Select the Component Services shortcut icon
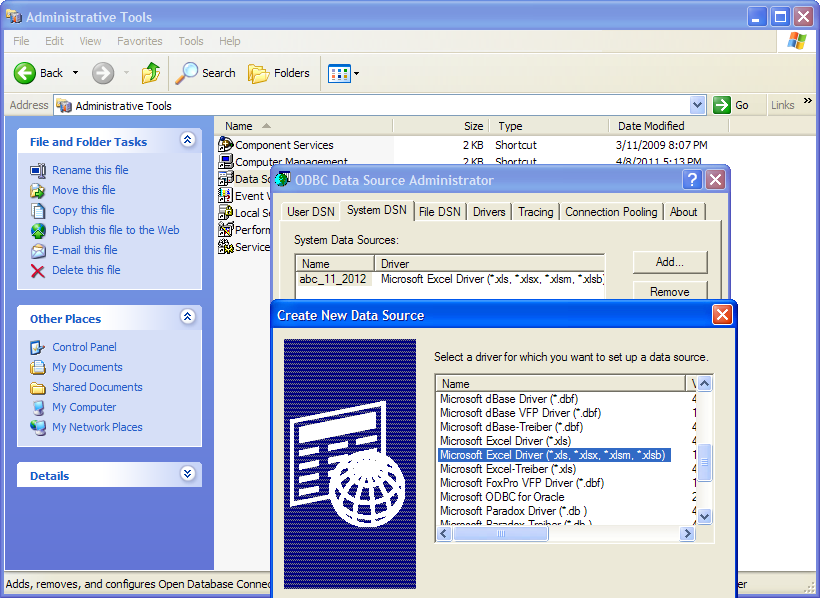 pyautogui.click(x=226, y=144)
